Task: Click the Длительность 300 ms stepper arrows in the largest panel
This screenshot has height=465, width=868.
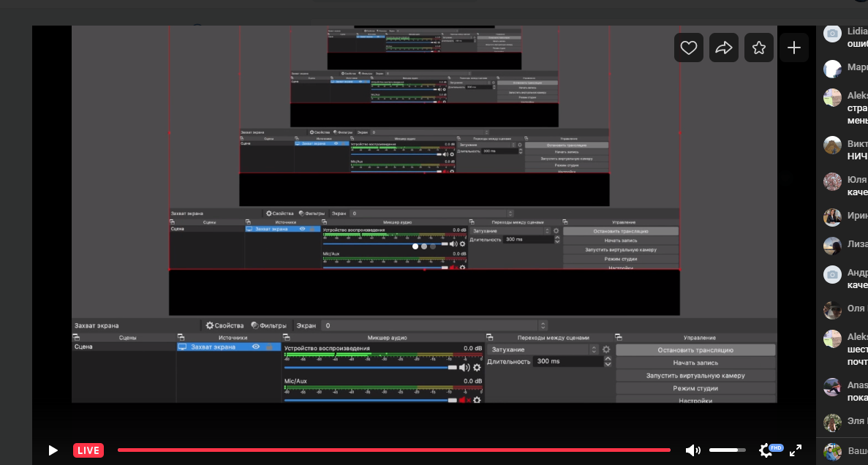Action: 608,361
